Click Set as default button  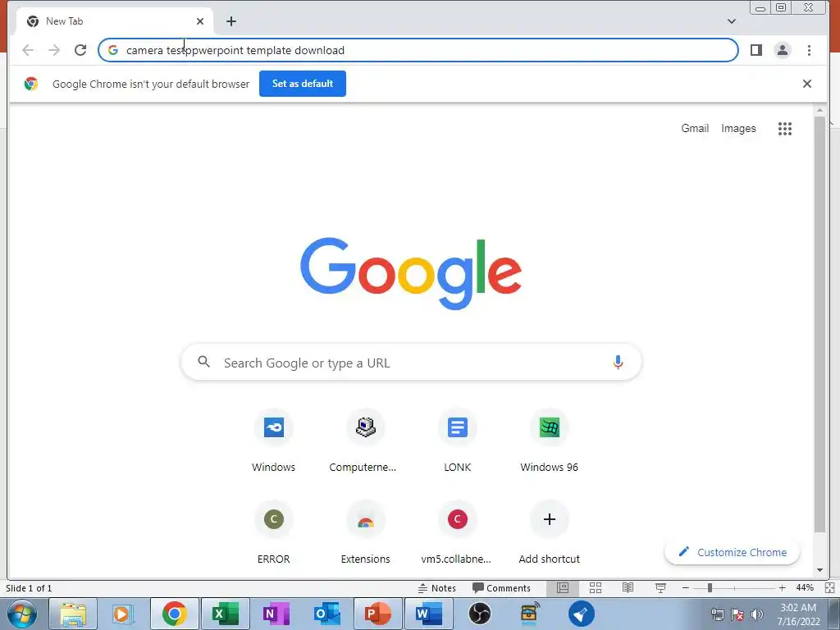point(303,84)
